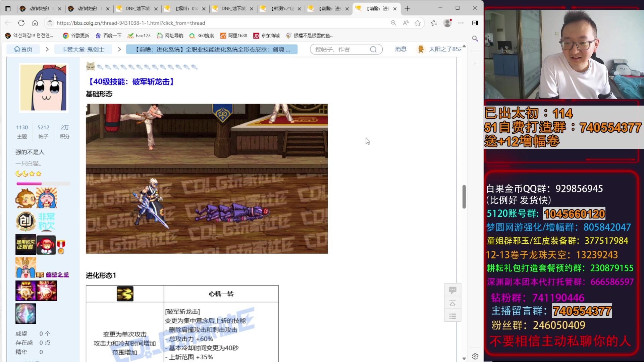Click the 5212 帖子 count
Screen dimensions: 644x362
pos(43,132)
